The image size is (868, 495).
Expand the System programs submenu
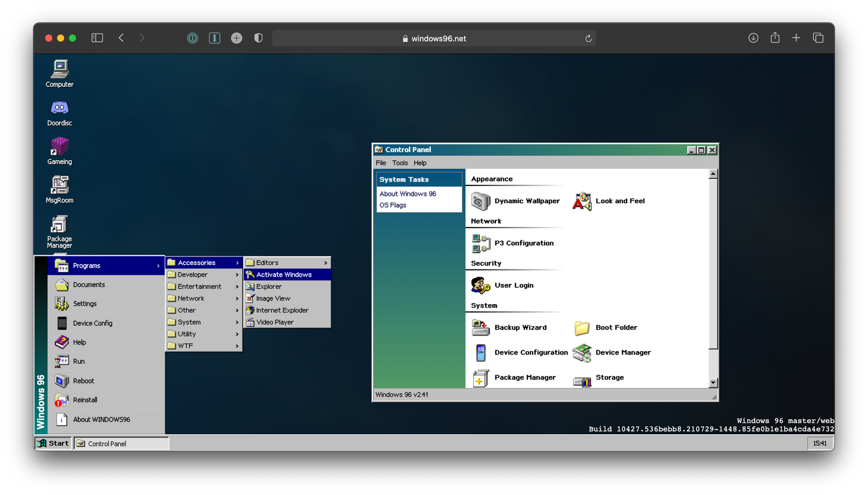pos(204,323)
